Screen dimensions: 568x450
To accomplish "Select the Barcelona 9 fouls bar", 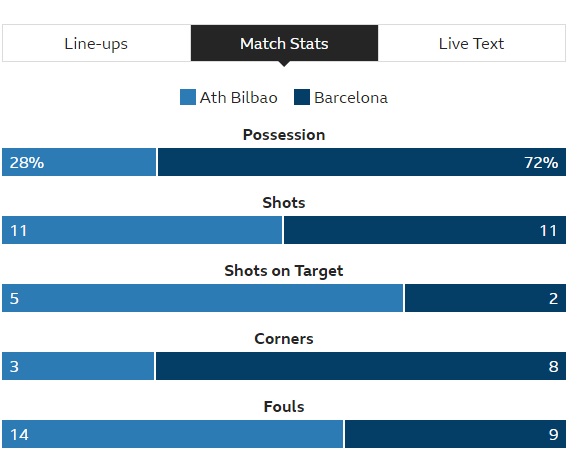I will click(455, 434).
